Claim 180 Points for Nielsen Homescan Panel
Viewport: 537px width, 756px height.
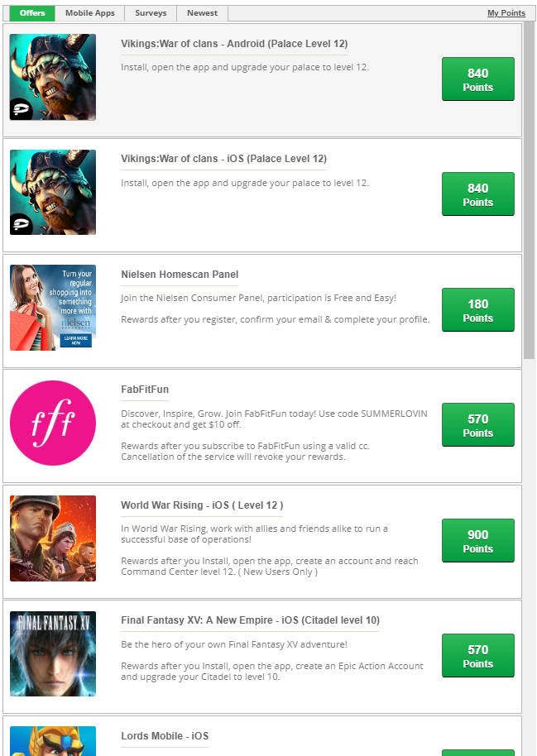click(x=478, y=309)
